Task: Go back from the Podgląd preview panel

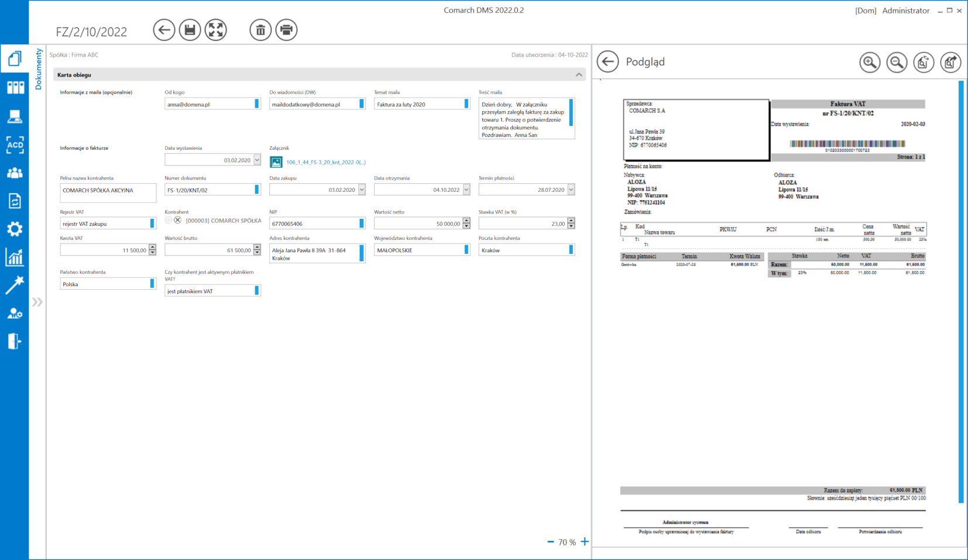Action: tap(608, 61)
